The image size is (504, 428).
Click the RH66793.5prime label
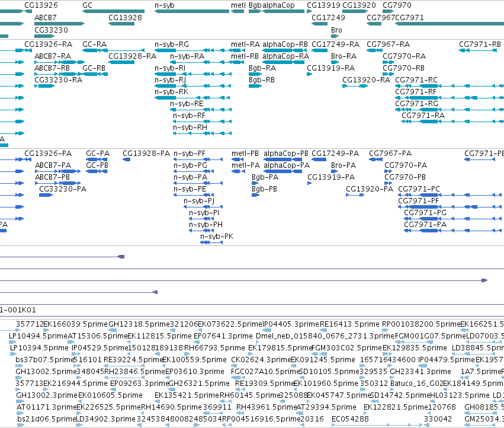[214, 348]
